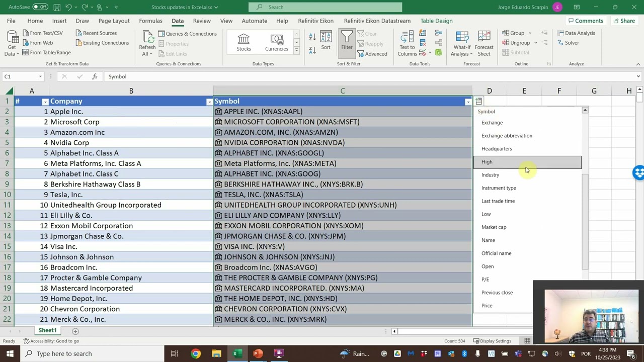Open the Get Data menu

11,43
